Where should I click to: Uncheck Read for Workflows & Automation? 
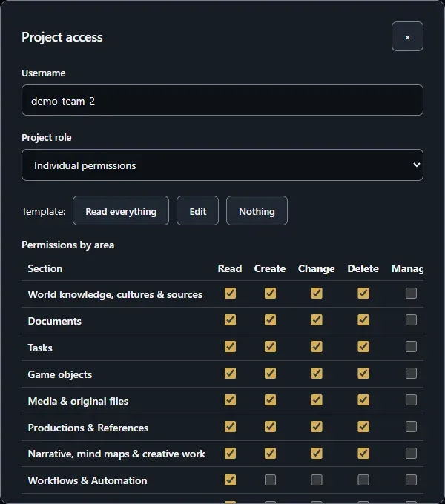230,480
